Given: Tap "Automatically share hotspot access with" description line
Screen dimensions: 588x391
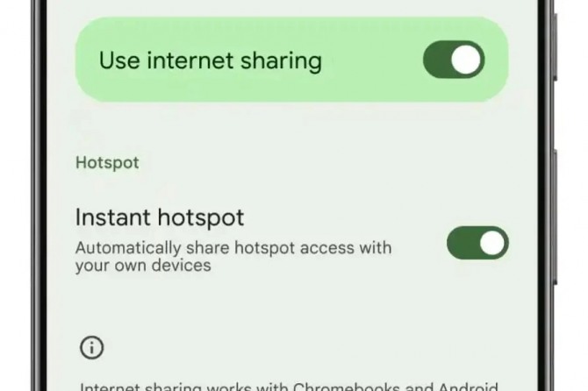Looking at the screenshot, I should [233, 247].
